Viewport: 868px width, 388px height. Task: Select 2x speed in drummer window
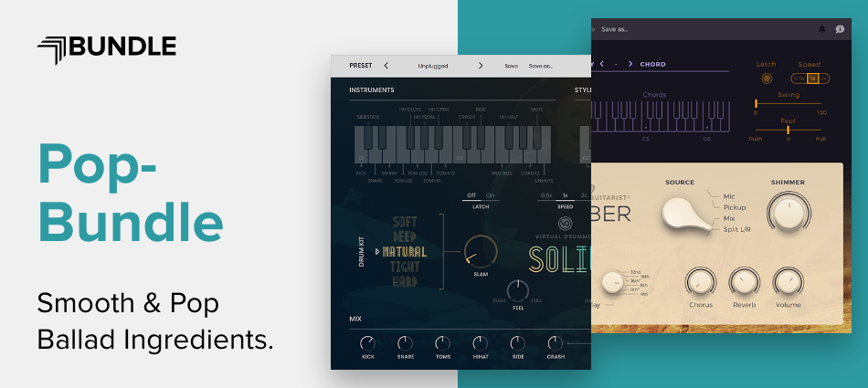point(584,195)
